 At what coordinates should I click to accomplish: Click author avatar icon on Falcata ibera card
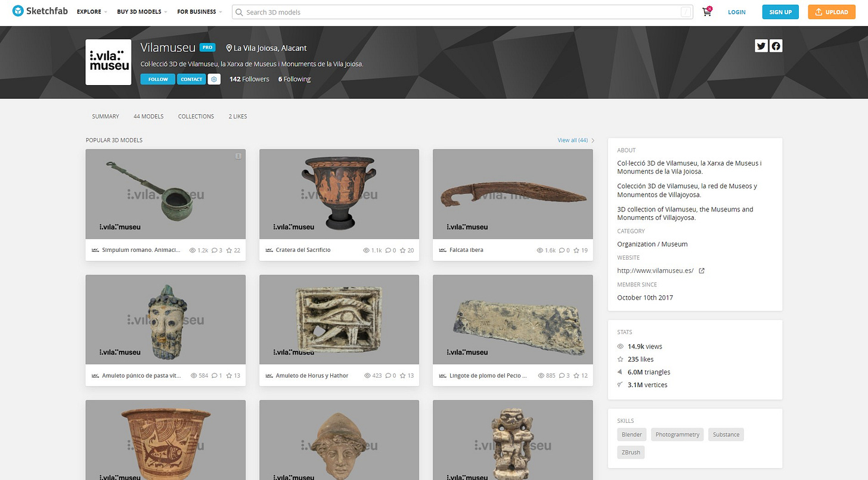click(x=442, y=250)
